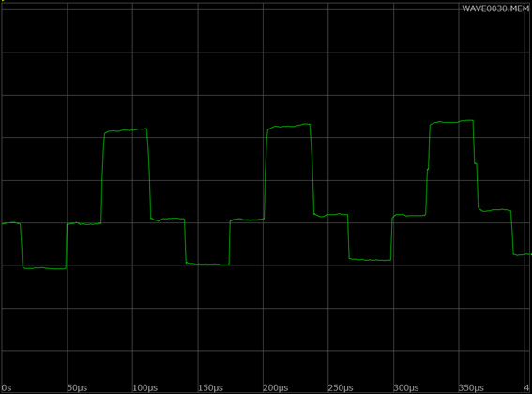Click the third high plateau of the green waveform
The width and height of the screenshot is (532, 394).
click(451, 122)
